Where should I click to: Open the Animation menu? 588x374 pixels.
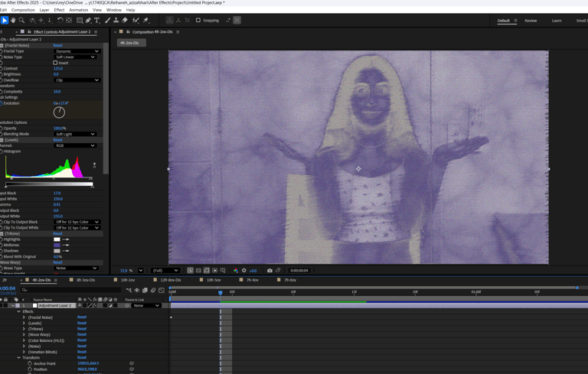(79, 10)
